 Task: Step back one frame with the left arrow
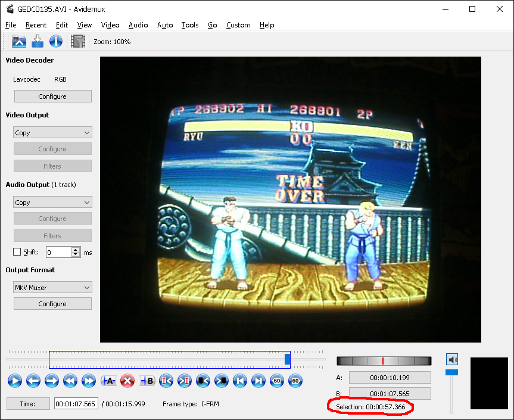point(33,381)
